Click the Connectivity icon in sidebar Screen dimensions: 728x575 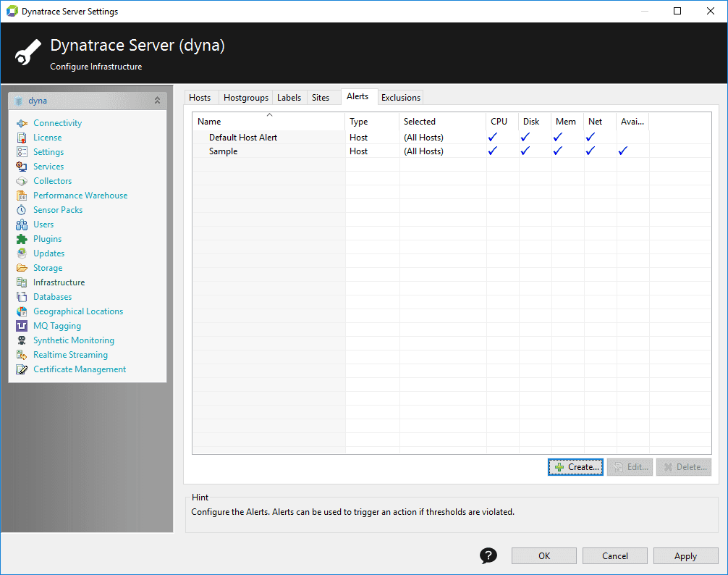tap(22, 123)
